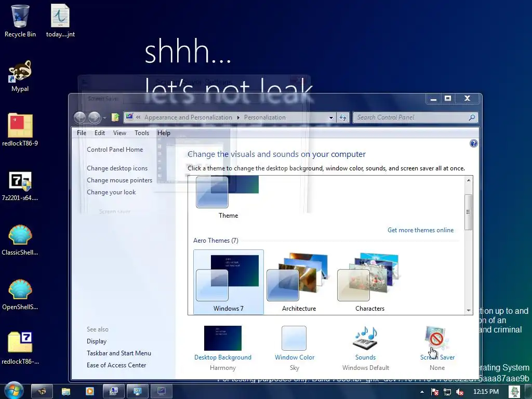Click the user avatar tray icon
This screenshot has width=532, height=399.
[514, 392]
